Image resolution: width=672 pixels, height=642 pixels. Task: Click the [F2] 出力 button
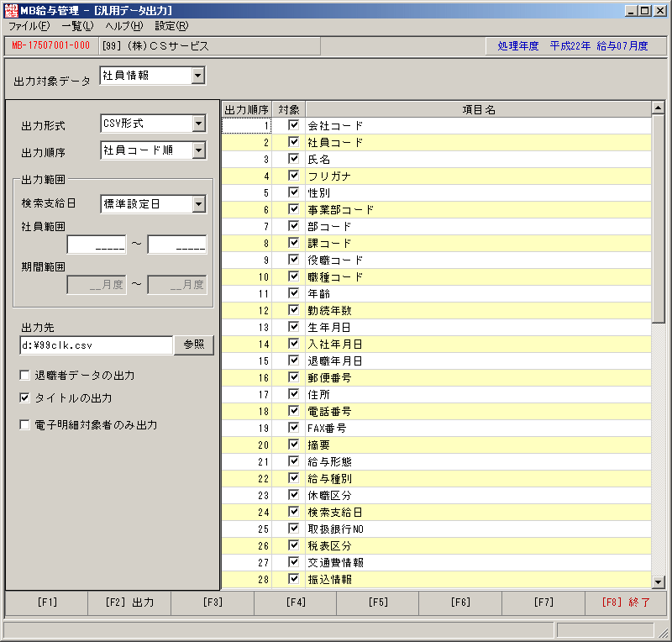pos(129,603)
